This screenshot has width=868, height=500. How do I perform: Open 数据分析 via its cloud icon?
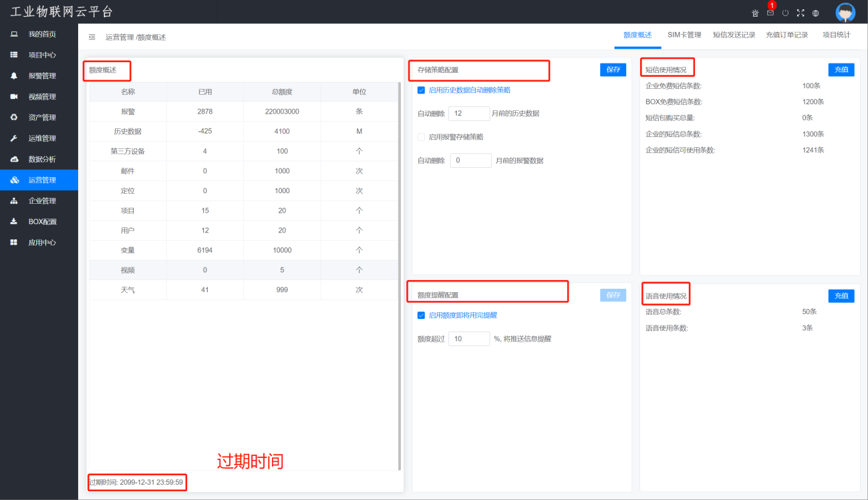click(14, 159)
